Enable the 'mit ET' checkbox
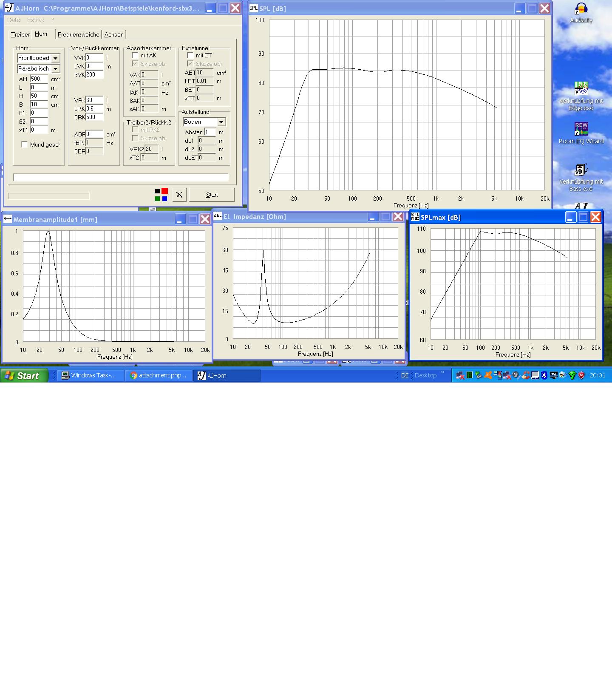Image resolution: width=612 pixels, height=700 pixels. [x=190, y=56]
